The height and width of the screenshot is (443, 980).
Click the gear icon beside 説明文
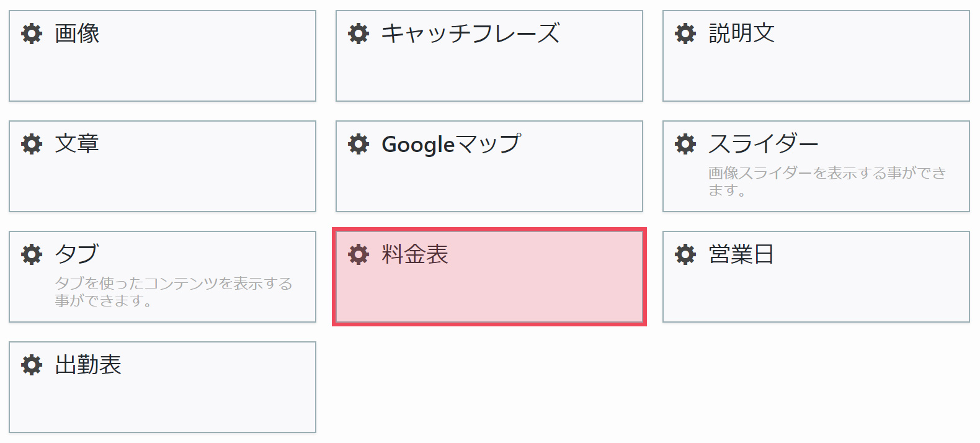tap(685, 34)
